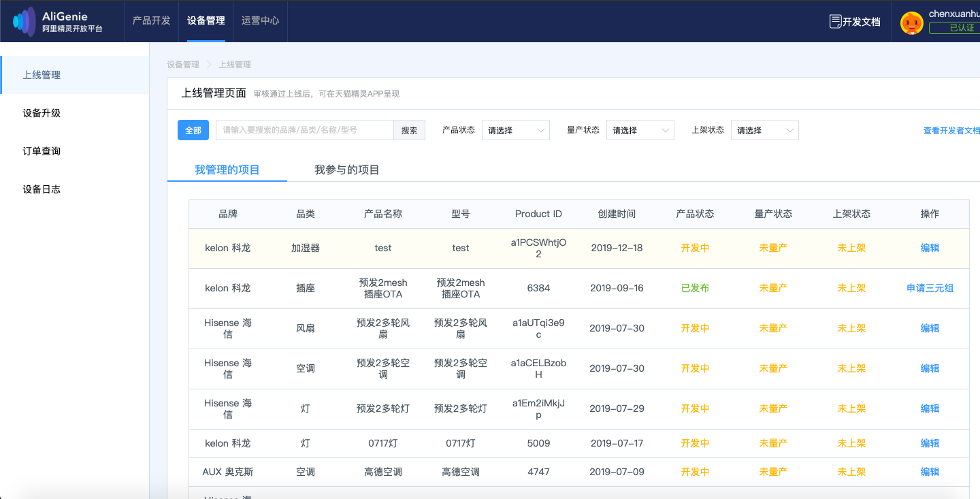Click 编辑 for the test 加湿器 row
The width and height of the screenshot is (980, 499).
(930, 248)
